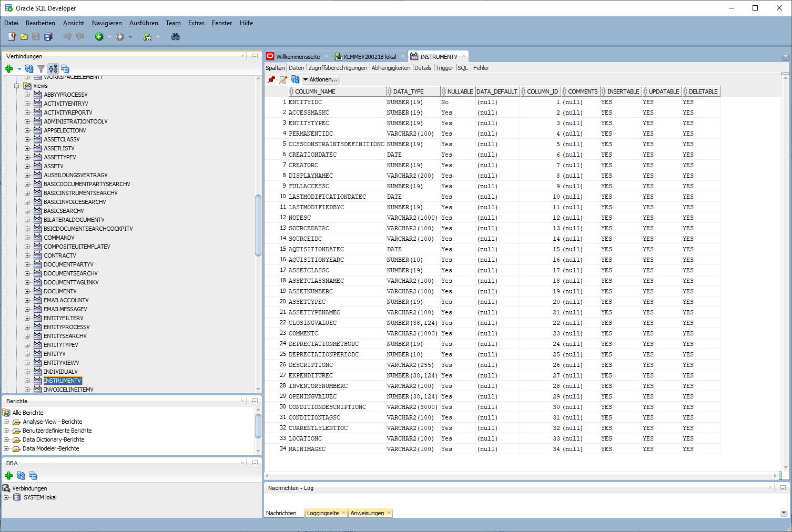
Task: Switch to the Willkommensseite tab
Action: 298,57
